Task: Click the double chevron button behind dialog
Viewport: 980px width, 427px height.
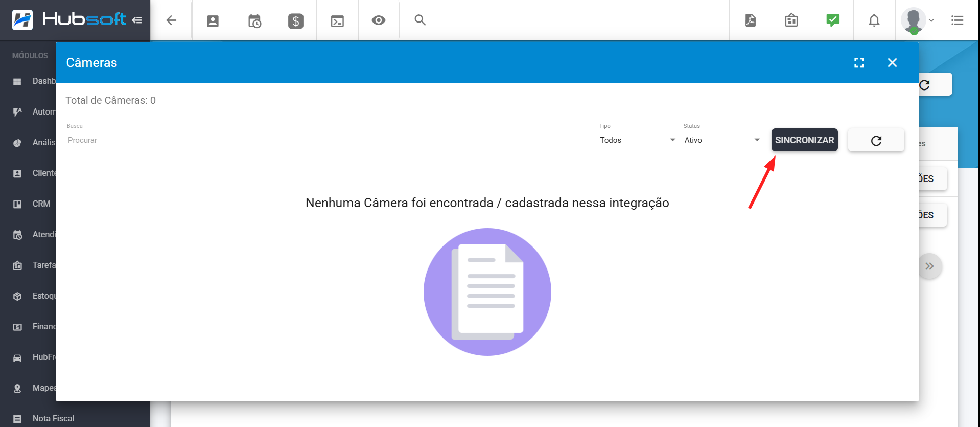Action: [929, 266]
